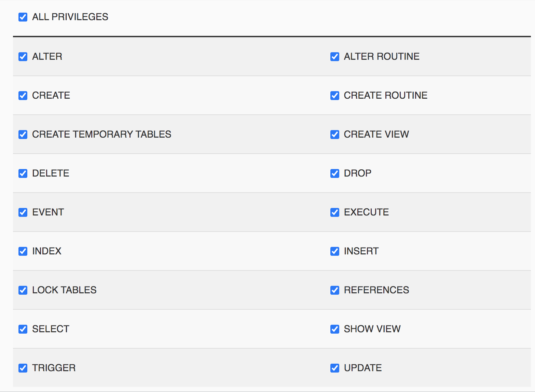Toggle the INSERT privilege checkbox

335,251
